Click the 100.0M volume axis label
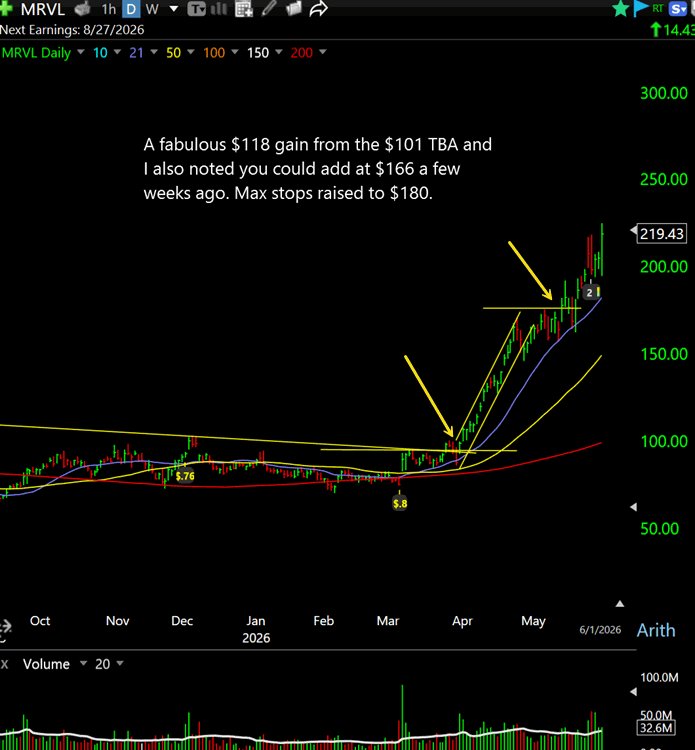The height and width of the screenshot is (750, 695). 659,677
